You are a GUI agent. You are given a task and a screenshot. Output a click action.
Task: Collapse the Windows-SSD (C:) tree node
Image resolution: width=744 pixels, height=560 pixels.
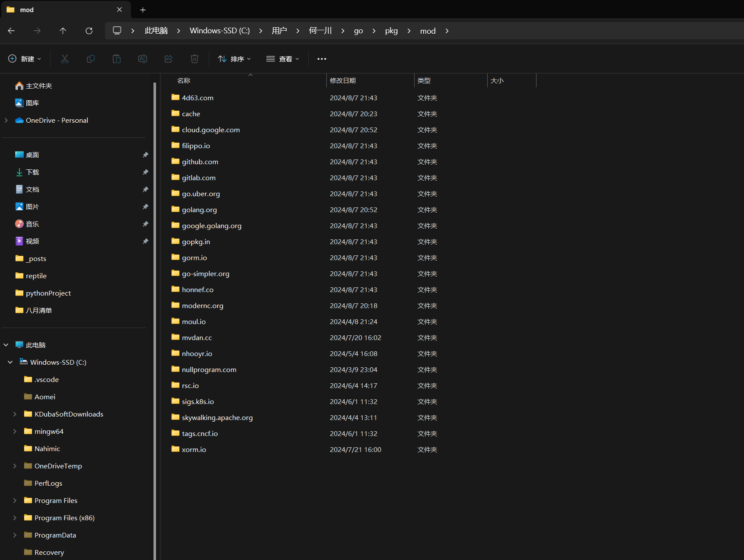[10, 362]
